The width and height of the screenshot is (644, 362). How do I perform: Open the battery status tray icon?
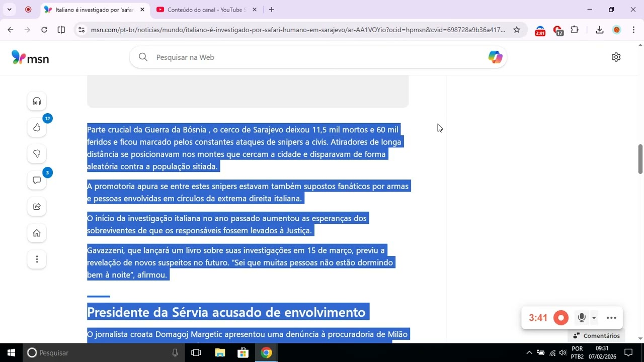coord(541,352)
